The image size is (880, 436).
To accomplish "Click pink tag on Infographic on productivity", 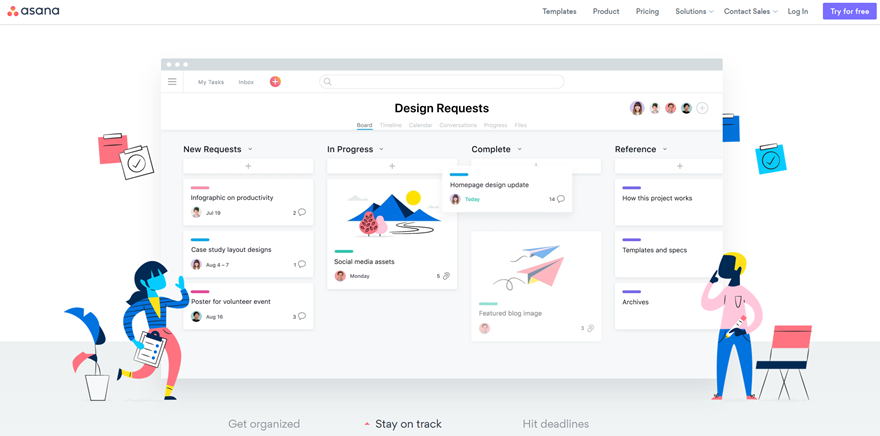I will (x=200, y=188).
